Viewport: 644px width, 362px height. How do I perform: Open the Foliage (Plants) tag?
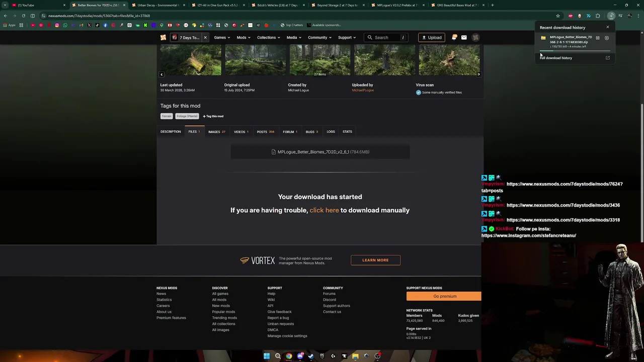tap(187, 116)
